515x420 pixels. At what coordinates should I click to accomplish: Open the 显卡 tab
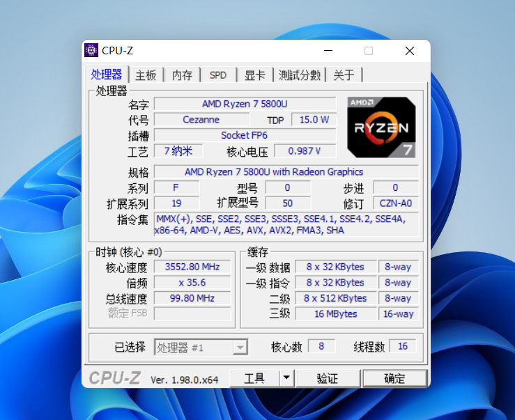click(x=254, y=75)
